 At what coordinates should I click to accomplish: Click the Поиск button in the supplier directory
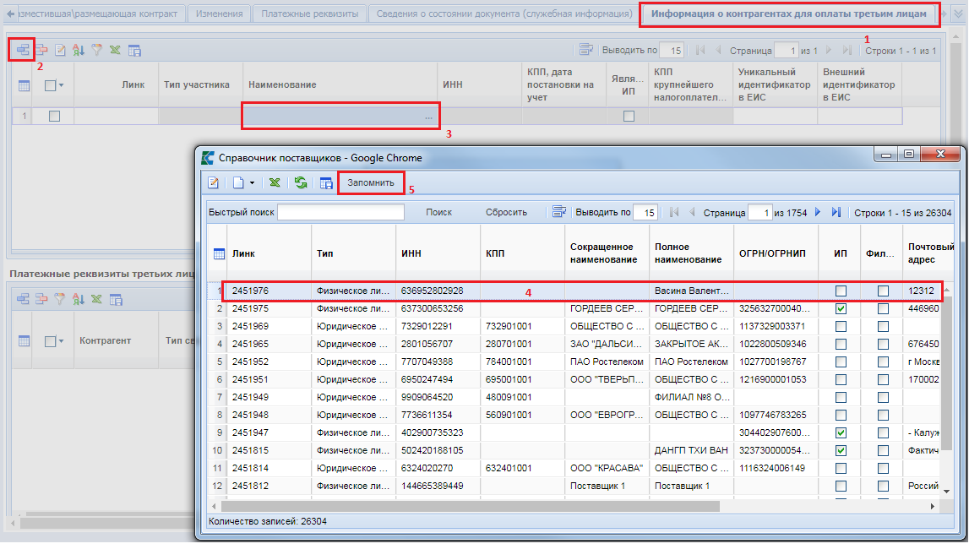(x=438, y=212)
